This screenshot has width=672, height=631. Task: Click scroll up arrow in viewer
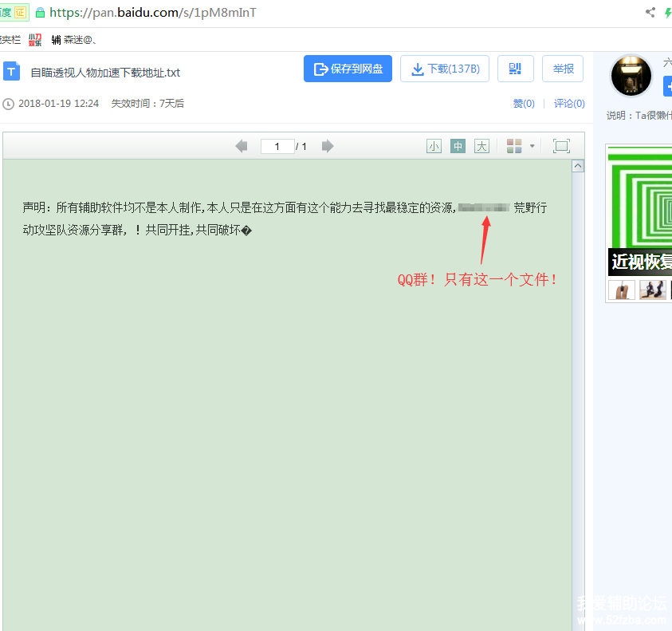tap(578, 166)
